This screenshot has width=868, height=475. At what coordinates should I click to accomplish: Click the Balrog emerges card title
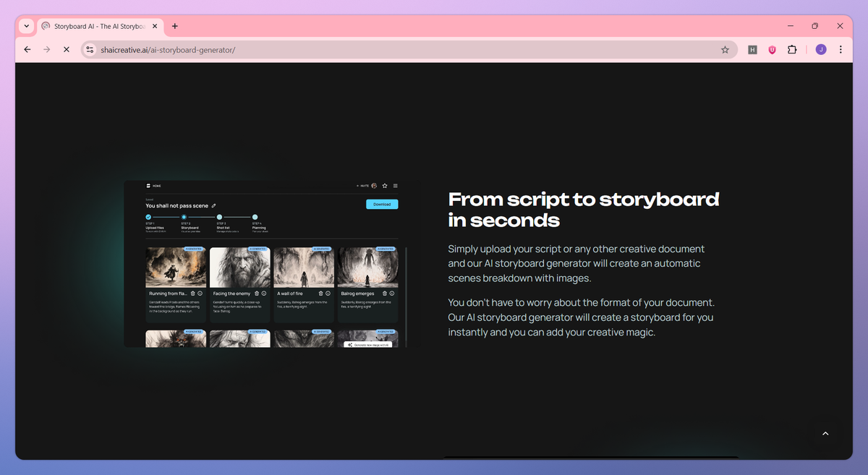357,294
